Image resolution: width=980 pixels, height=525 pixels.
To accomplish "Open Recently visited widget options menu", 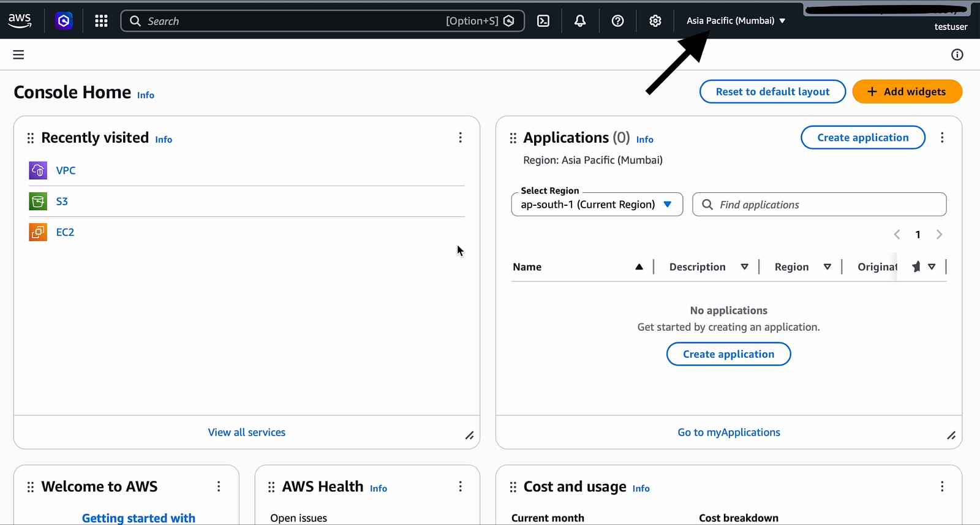I will pos(461,138).
